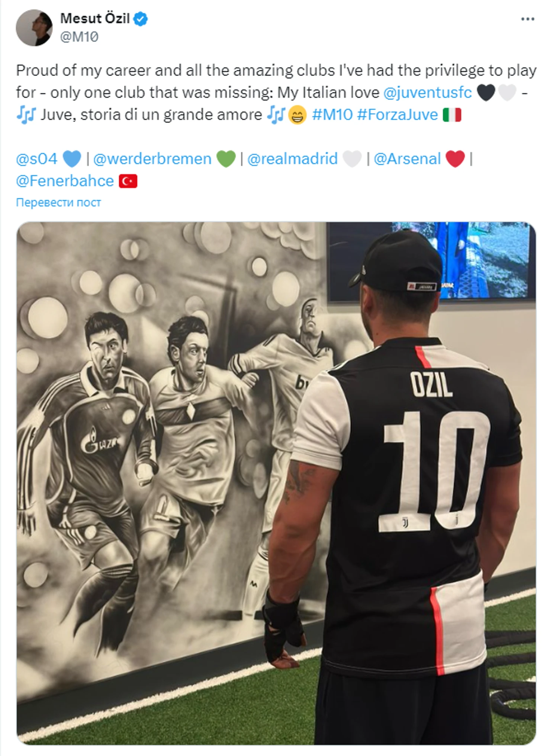Click the blue verified badge icon

coord(141,19)
